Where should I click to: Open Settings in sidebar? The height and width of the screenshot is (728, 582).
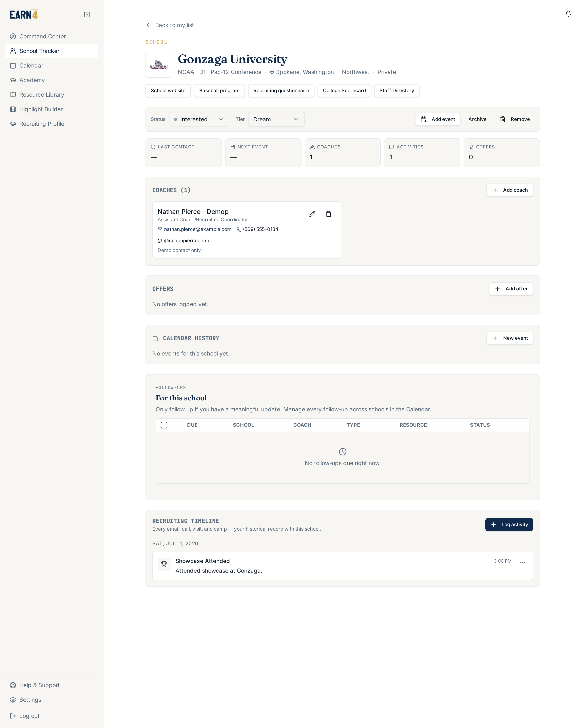(x=52, y=700)
